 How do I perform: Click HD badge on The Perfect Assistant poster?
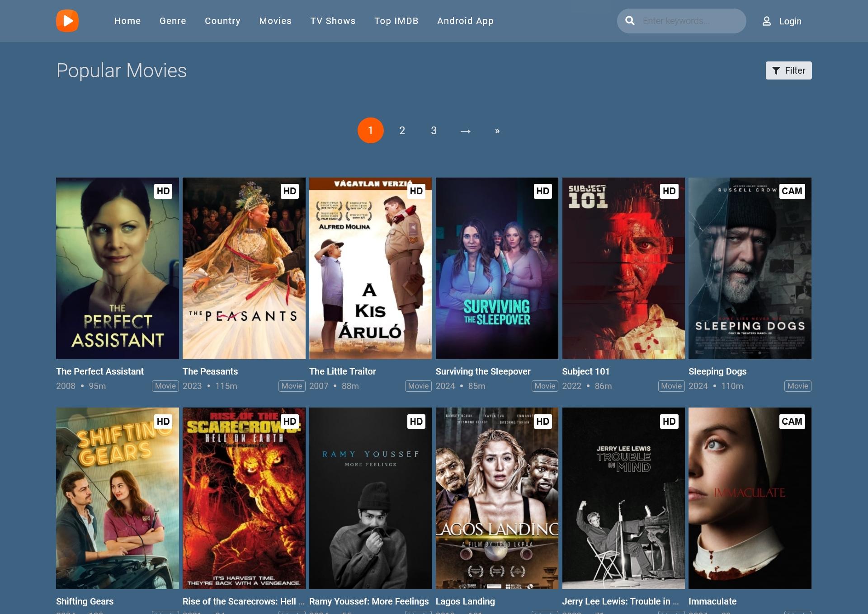coord(163,191)
